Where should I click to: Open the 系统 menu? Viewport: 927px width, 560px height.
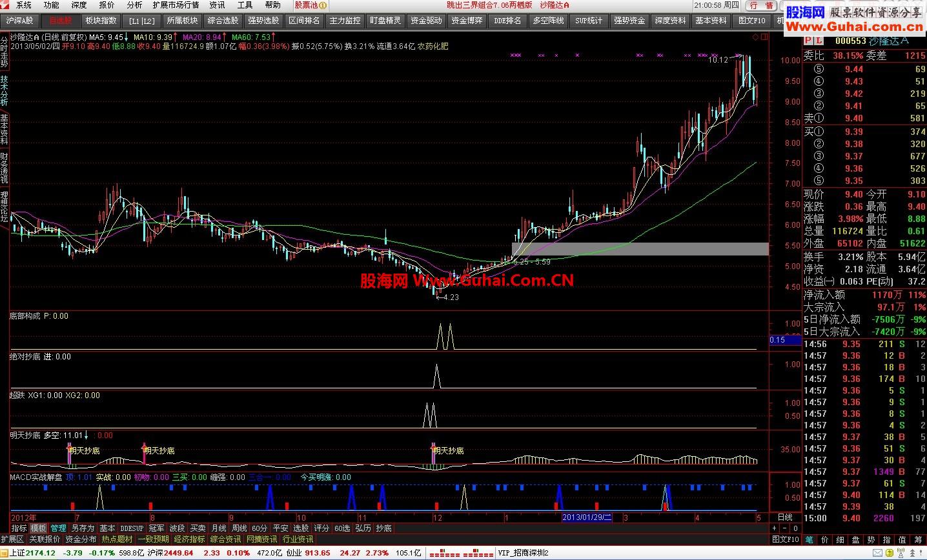[x=23, y=5]
